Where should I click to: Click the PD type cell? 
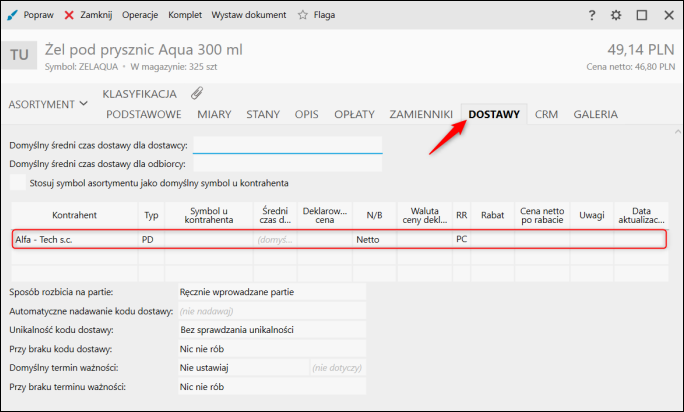point(151,240)
